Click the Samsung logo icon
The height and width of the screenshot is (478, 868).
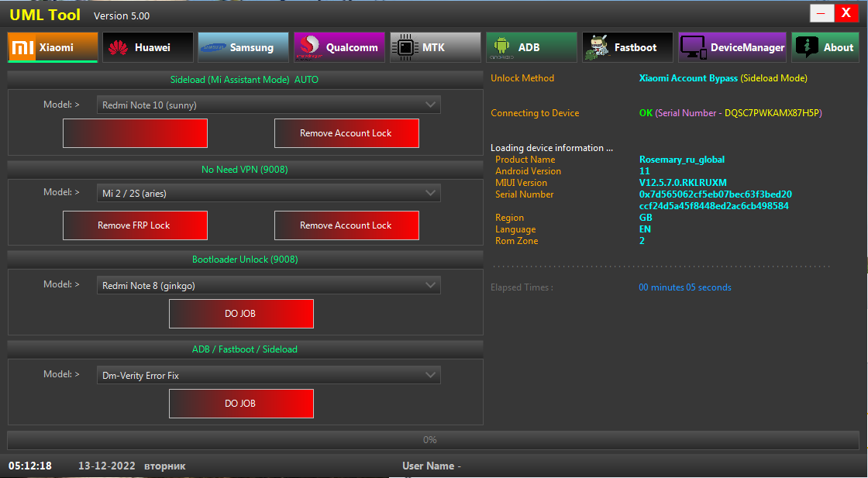(x=212, y=47)
